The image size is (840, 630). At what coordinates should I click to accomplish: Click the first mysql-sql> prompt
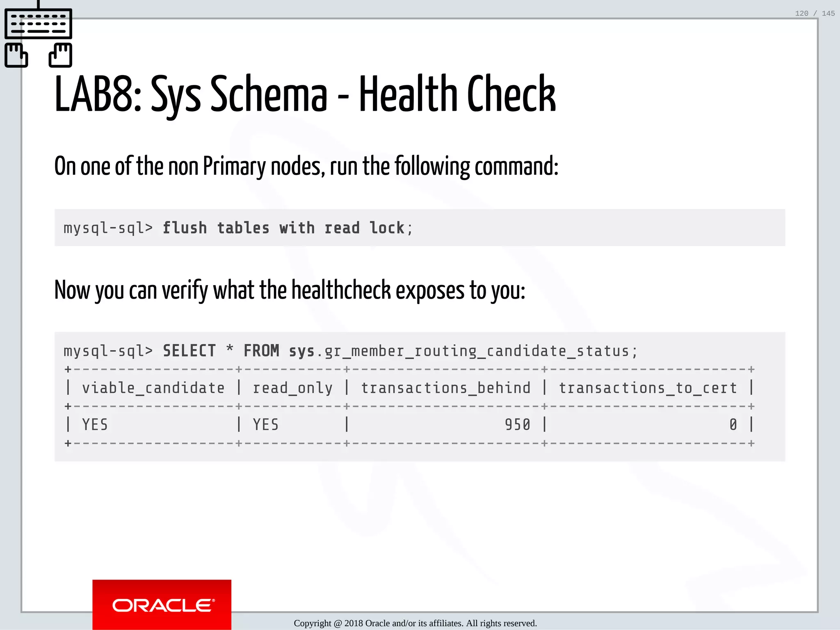(x=108, y=228)
